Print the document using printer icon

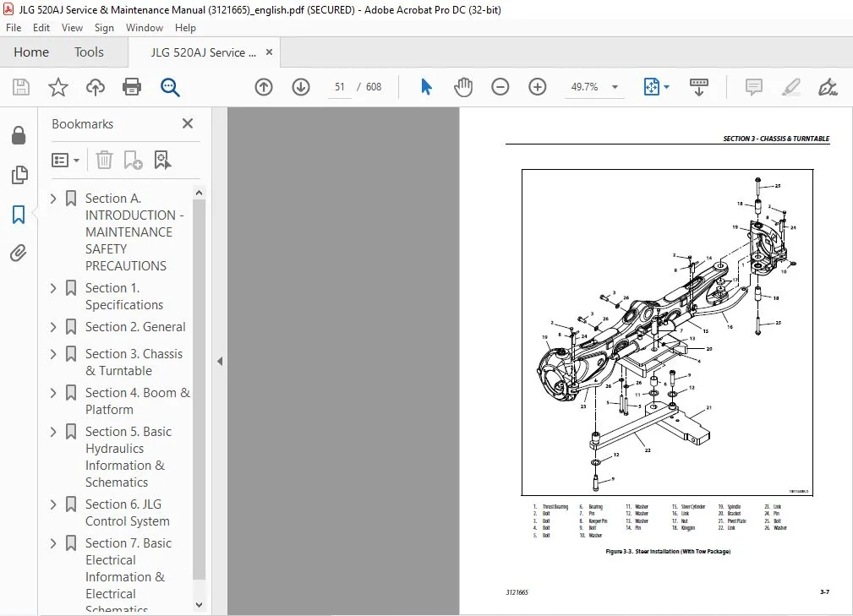(x=132, y=87)
